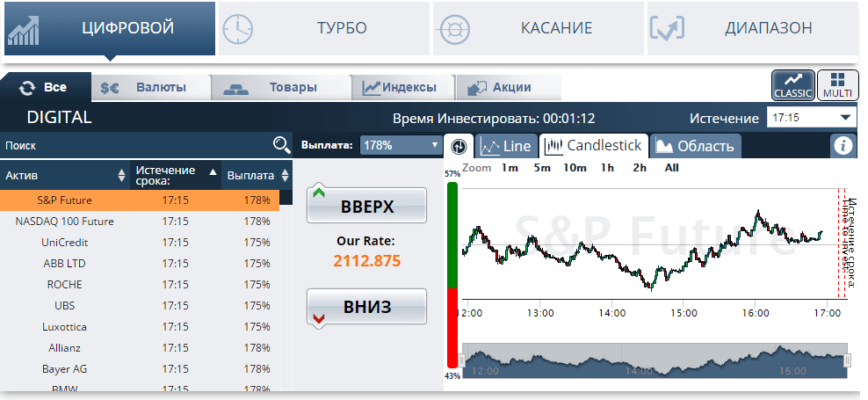Open the Выплата 178% dropdown
Viewport: 868px width, 400px height.
click(401, 145)
